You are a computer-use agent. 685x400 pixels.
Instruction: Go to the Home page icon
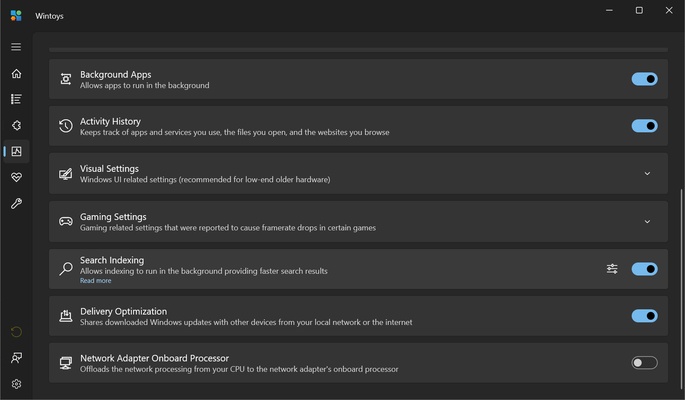point(16,73)
